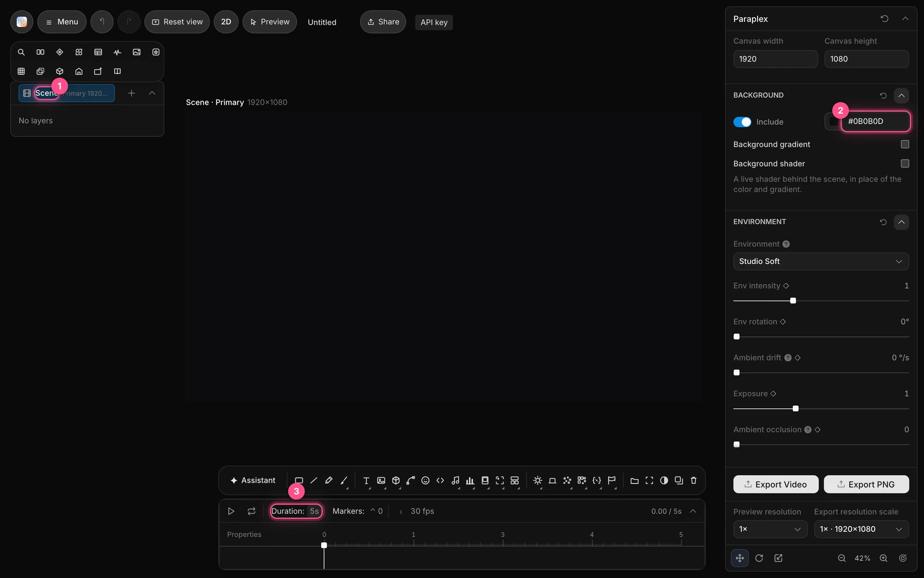
Task: Open the Assistant button
Action: pos(253,480)
